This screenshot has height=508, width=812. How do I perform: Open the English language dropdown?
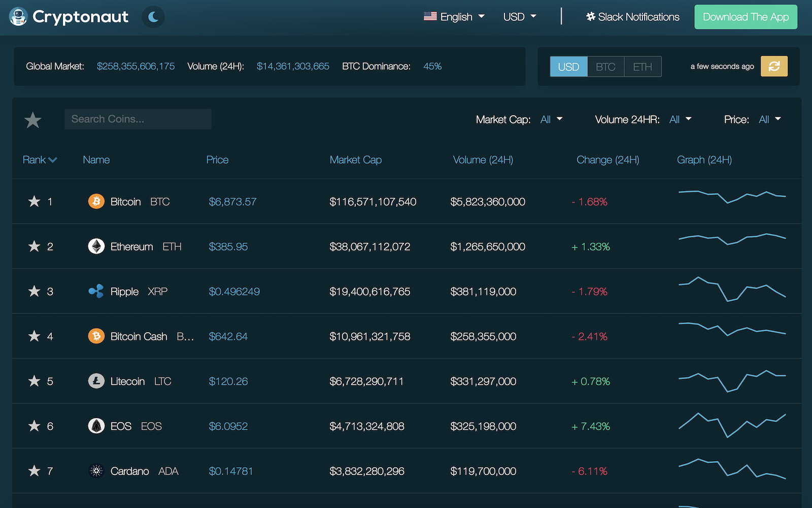454,17
